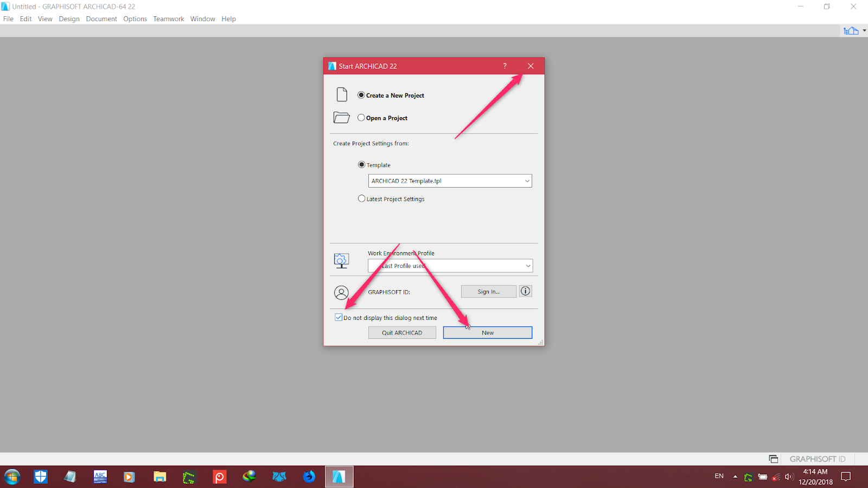Viewport: 868px width, 488px height.
Task: Open the ABC dictionary taskbar icon
Action: [100, 477]
